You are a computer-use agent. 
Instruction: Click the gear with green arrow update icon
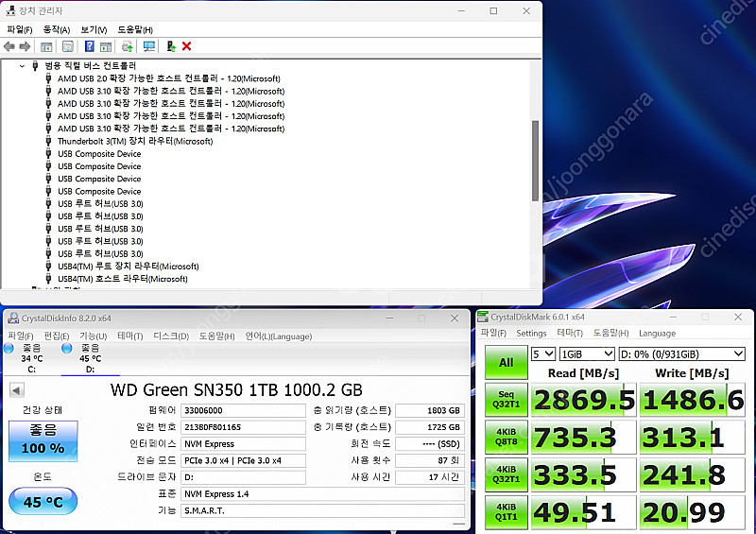128,46
